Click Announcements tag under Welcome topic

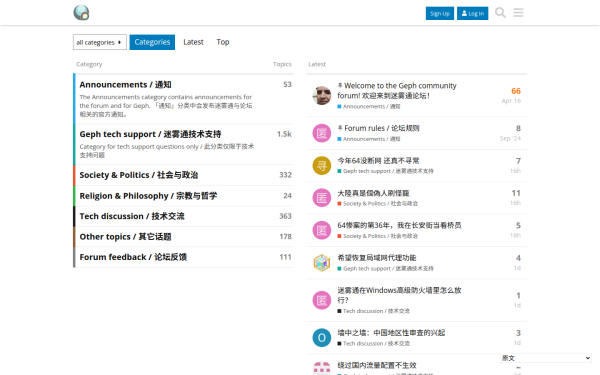(x=369, y=106)
